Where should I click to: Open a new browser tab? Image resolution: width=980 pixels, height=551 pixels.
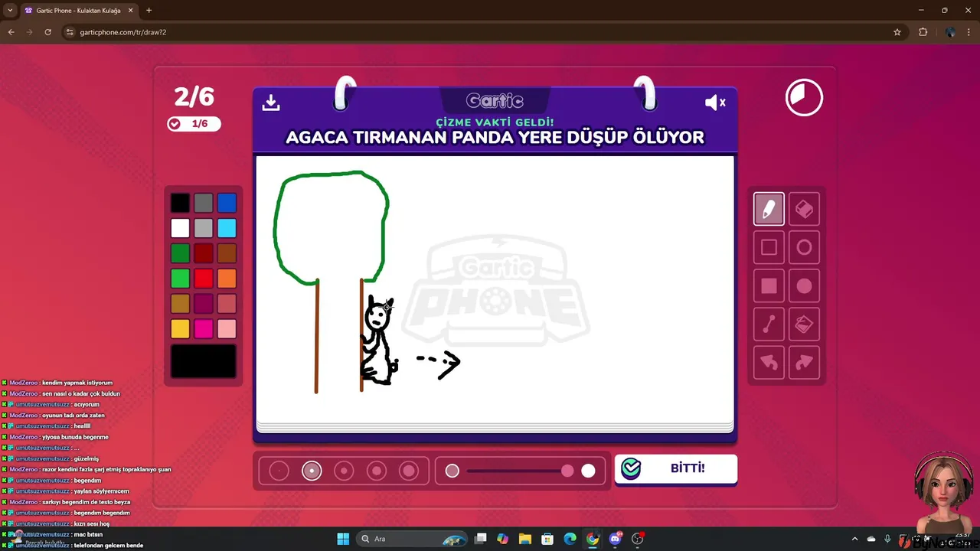149,11
